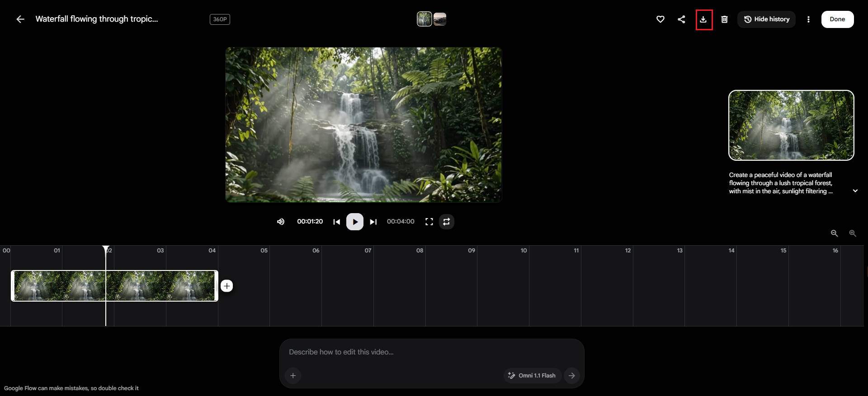The image size is (868, 396).
Task: Mute the video volume
Action: [x=281, y=222]
